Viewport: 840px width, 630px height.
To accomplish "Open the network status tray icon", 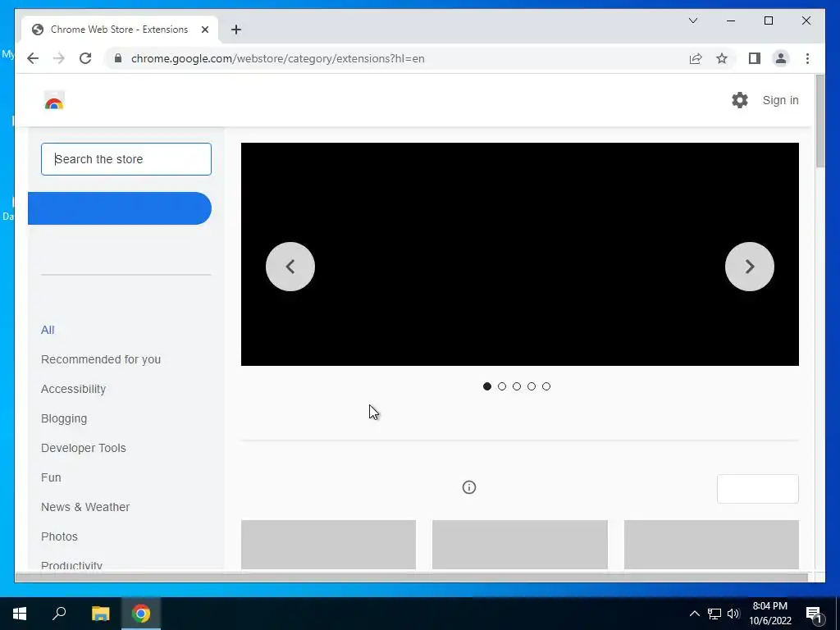I will tap(714, 614).
